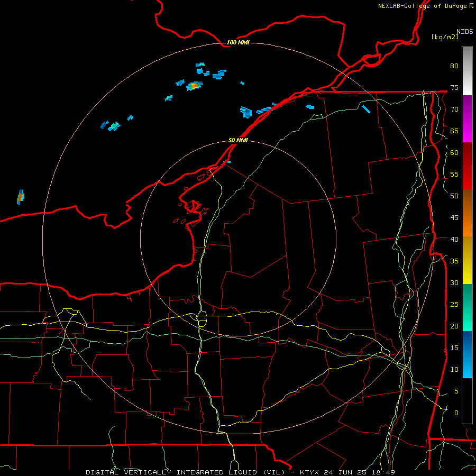This screenshot has width=476, height=476.
Task: Click the 18:49 timestamp in the caption
Action: pyautogui.click(x=383, y=472)
